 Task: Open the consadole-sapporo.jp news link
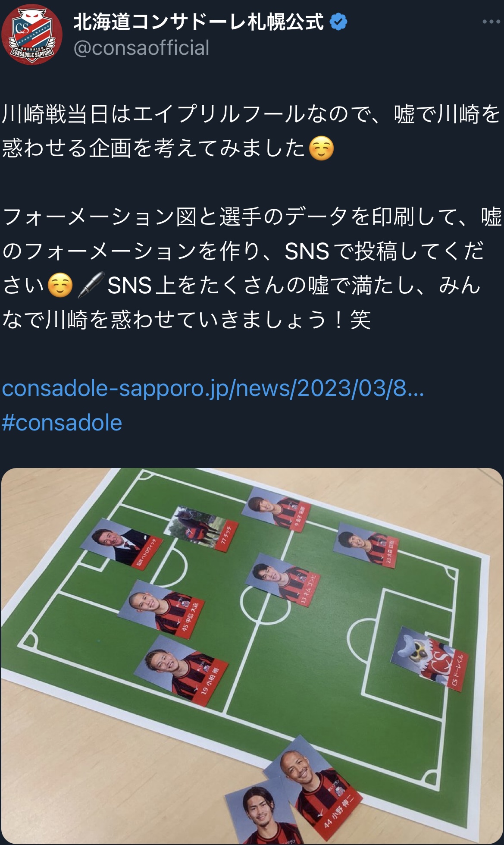point(213,388)
